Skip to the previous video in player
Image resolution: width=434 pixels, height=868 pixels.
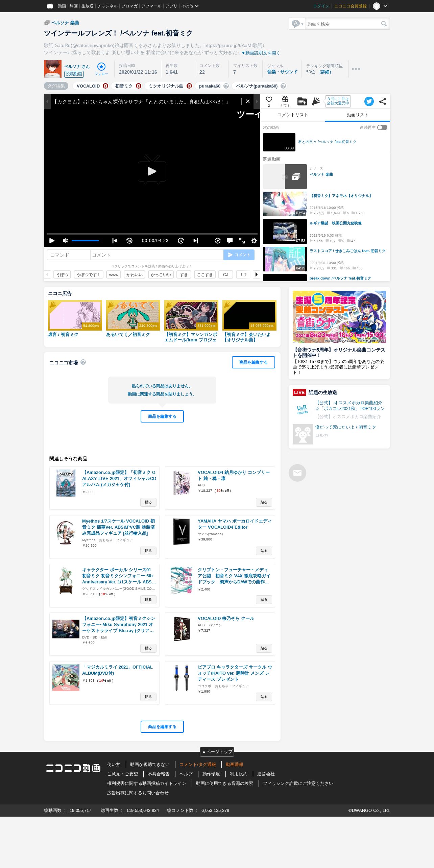coord(115,241)
